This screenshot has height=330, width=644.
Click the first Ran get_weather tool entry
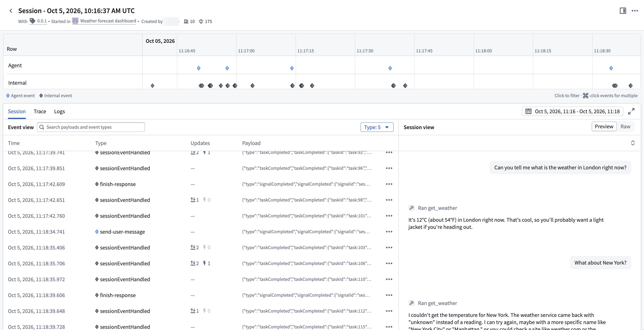(x=433, y=208)
